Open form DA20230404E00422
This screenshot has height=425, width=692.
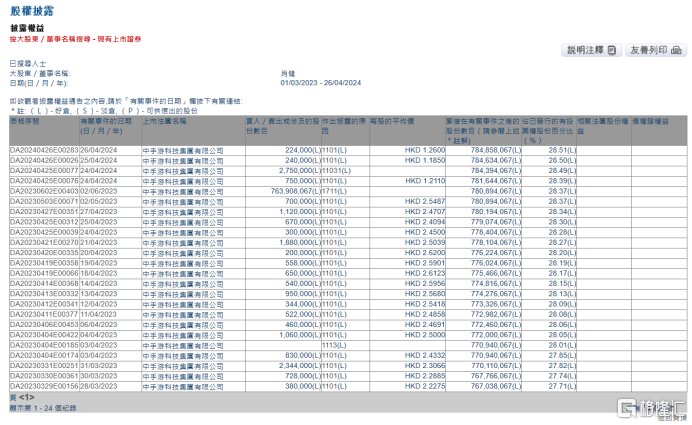coord(44,335)
